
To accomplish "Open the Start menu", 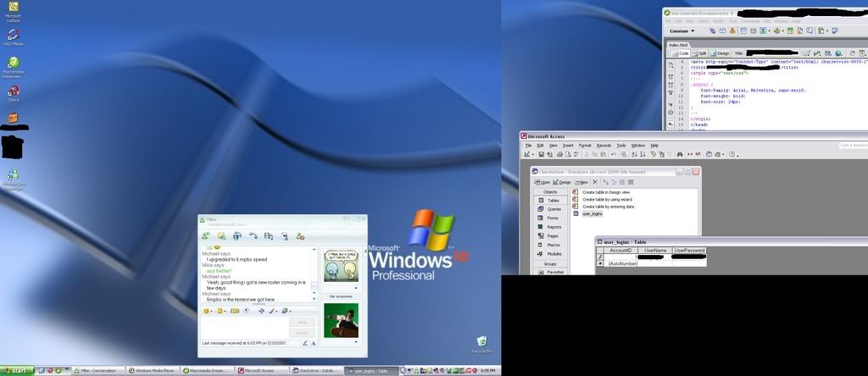I will pos(17,370).
